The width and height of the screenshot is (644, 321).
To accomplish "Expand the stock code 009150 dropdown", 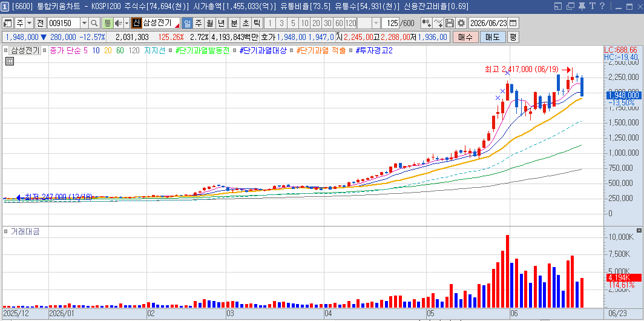I will (x=84, y=23).
